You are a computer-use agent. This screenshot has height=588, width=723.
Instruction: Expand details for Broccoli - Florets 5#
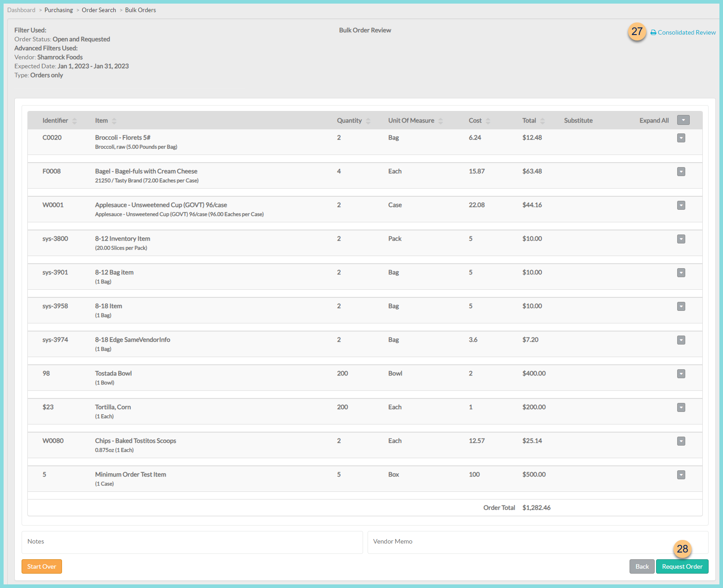[681, 138]
